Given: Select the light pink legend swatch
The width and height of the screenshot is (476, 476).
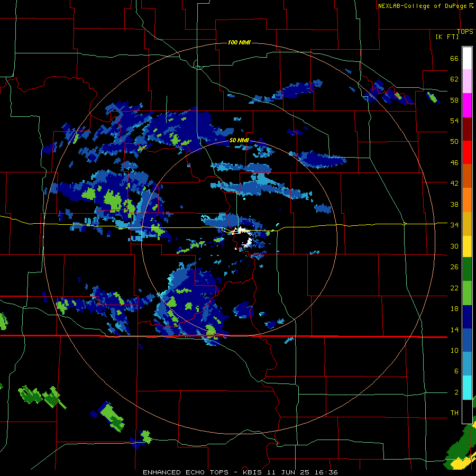Looking at the screenshot, I should 467,81.
